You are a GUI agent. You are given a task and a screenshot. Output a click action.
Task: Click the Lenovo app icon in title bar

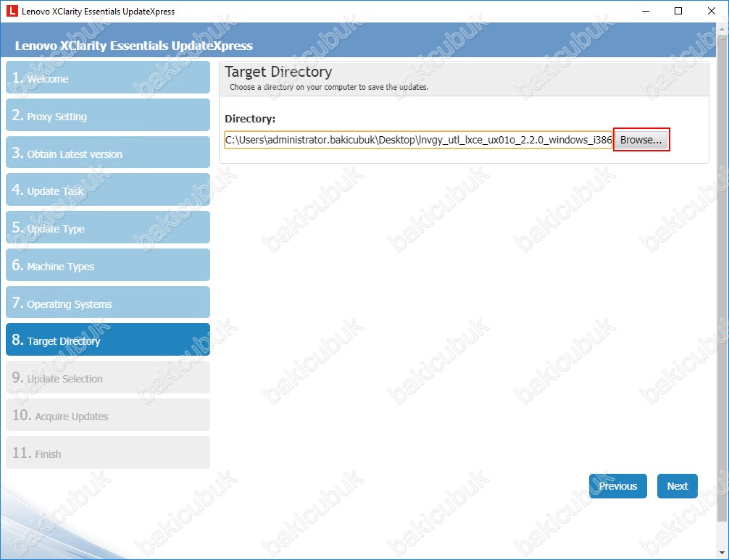click(x=12, y=12)
